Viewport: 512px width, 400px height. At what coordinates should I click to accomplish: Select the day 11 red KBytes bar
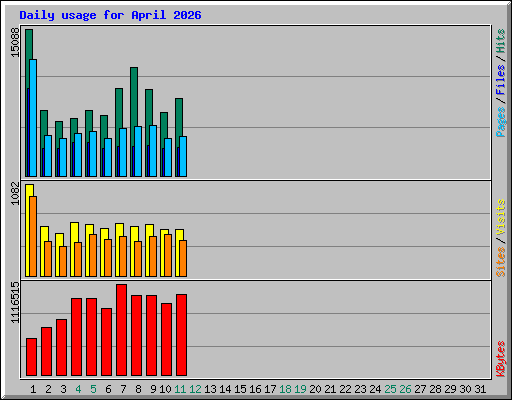181,335
